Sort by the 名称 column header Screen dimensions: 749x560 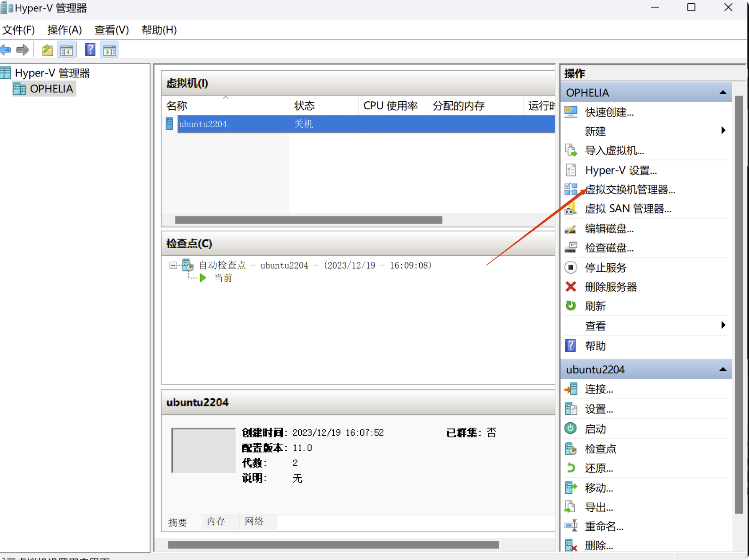pos(225,105)
